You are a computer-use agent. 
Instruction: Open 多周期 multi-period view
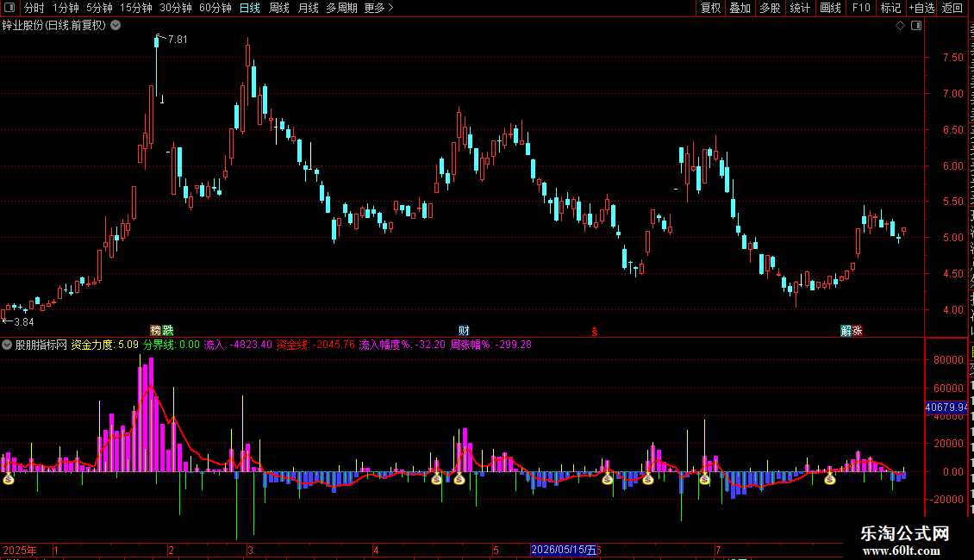341,8
